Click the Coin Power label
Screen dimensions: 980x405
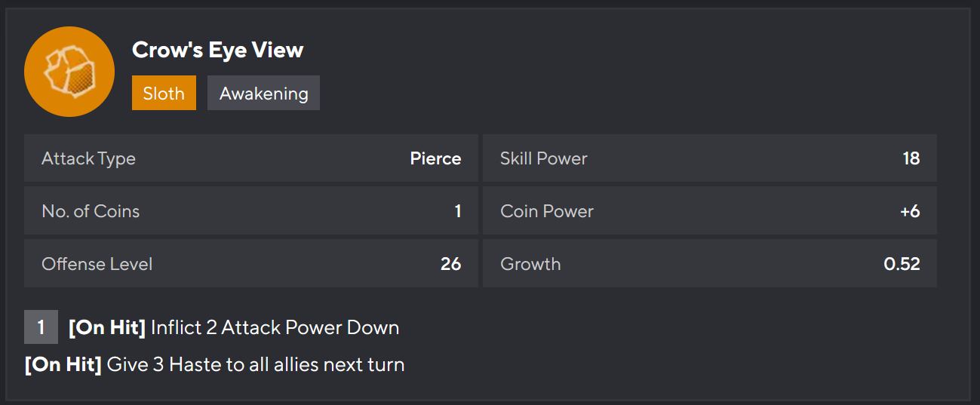tap(546, 211)
